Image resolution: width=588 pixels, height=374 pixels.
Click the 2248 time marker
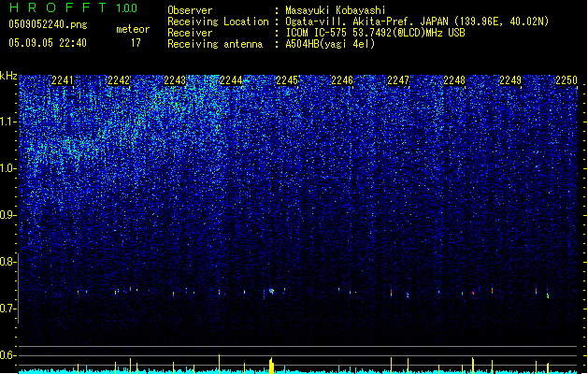pos(454,80)
